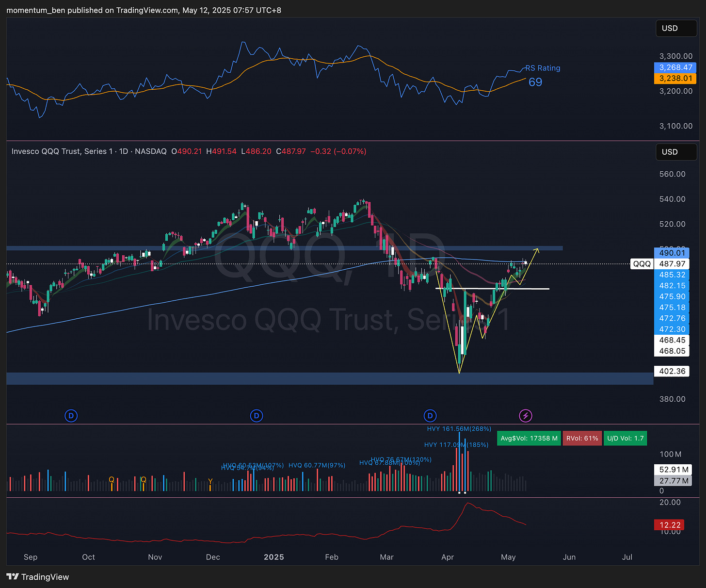The image size is (706, 588).
Task: Click the Q marker in late October volume
Action: 143,480
